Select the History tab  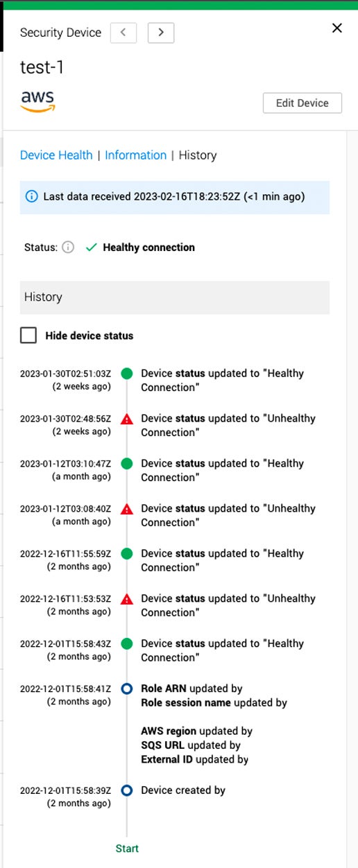(198, 155)
